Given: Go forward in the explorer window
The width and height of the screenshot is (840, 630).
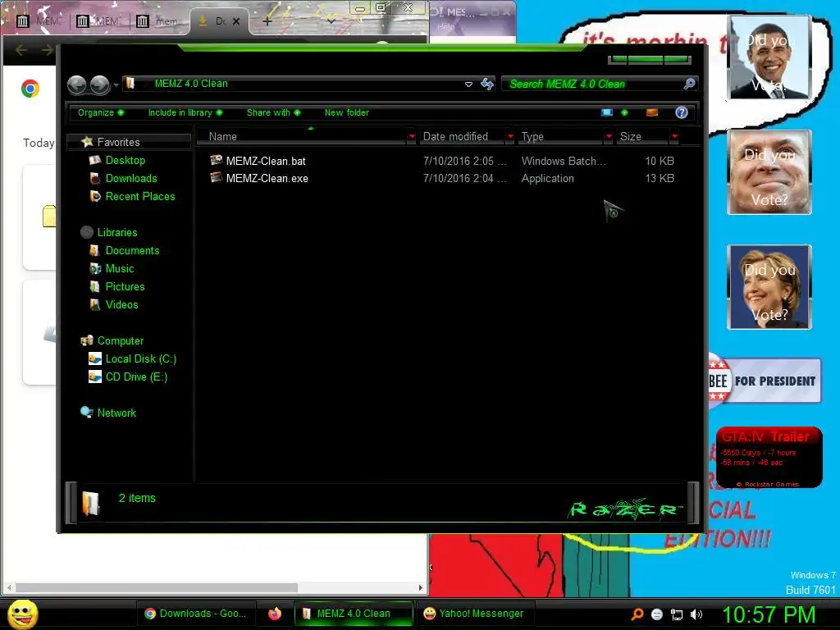Looking at the screenshot, I should pyautogui.click(x=99, y=84).
